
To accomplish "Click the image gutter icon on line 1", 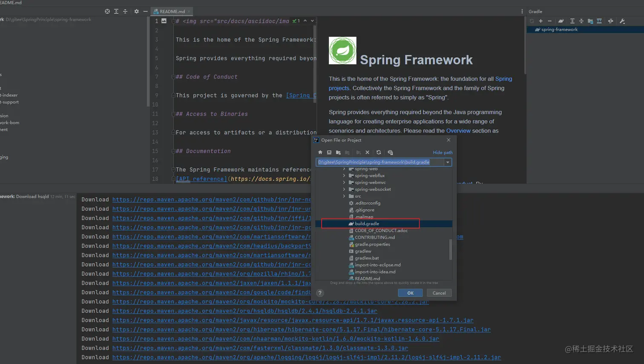I will pos(164,21).
